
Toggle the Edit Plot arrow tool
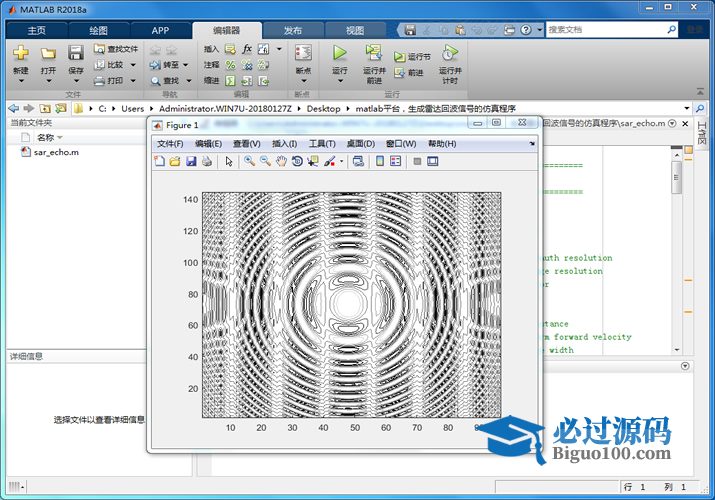point(228,161)
